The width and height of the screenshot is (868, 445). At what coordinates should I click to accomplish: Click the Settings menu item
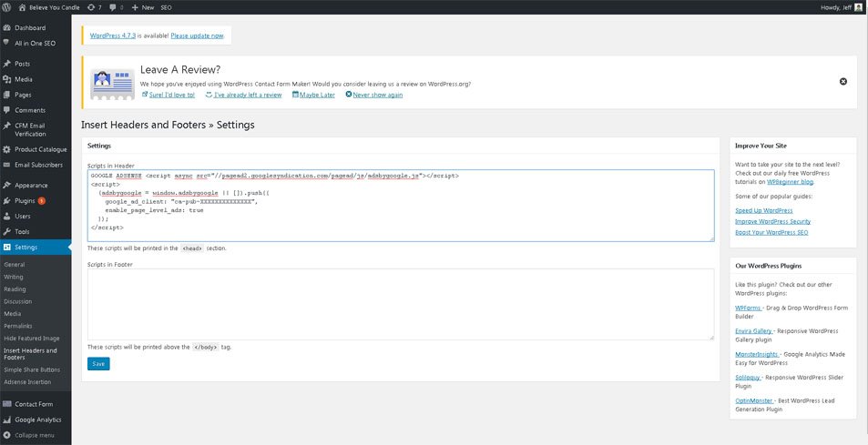pos(36,248)
